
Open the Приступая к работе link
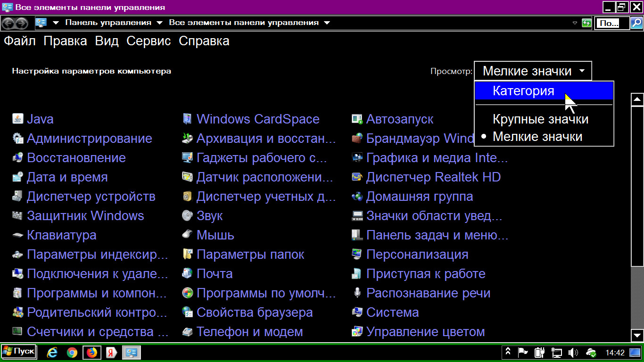426,274
